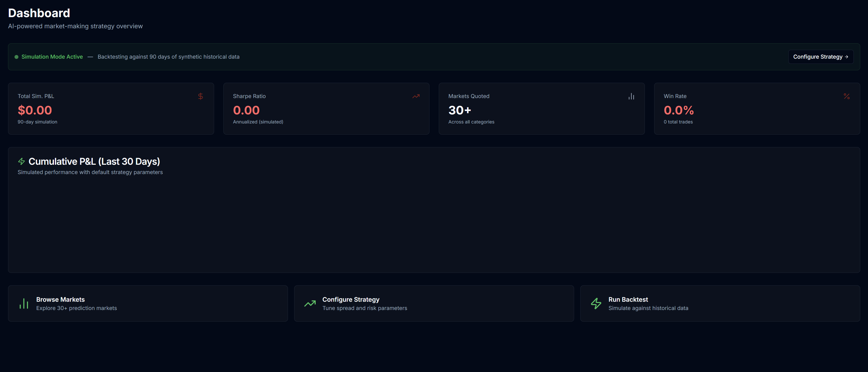
Task: Click the lightning bolt beside Cumulative P&L heading
Action: (22, 161)
